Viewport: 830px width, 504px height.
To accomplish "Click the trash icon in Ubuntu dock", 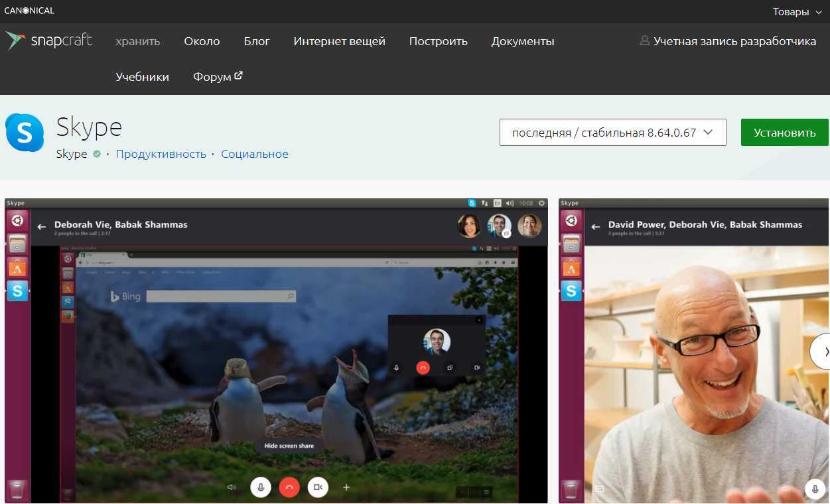I will [17, 490].
